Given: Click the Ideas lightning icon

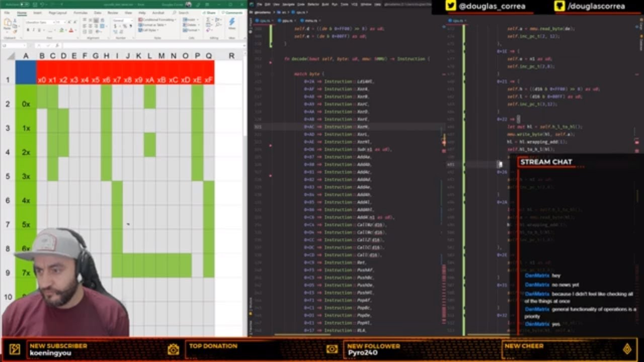Looking at the screenshot, I should [232, 23].
